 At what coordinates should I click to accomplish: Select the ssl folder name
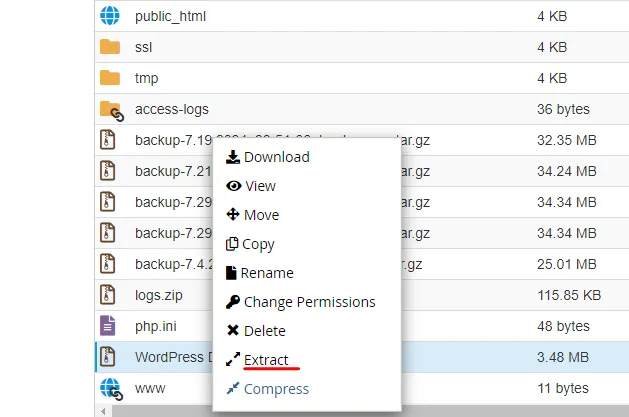coord(144,47)
